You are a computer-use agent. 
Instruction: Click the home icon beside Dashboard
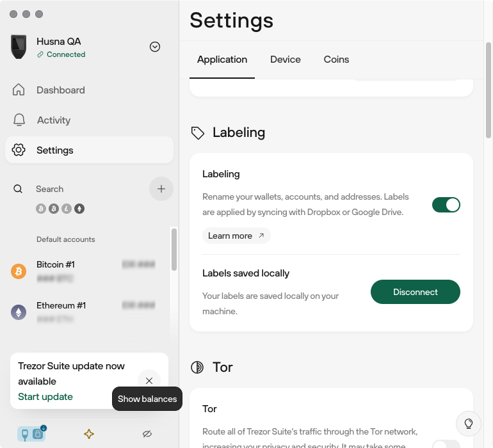pos(19,90)
